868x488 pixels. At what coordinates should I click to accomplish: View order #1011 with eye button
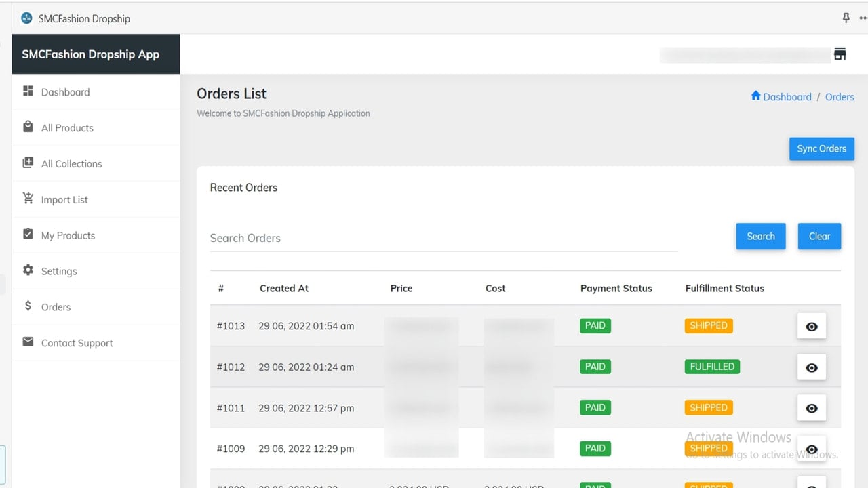[812, 408]
